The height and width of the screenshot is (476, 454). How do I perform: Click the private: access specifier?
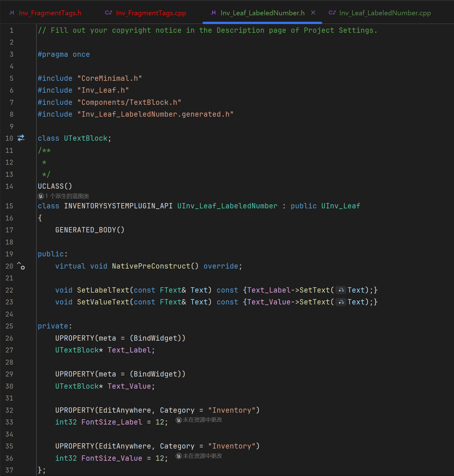pos(55,326)
